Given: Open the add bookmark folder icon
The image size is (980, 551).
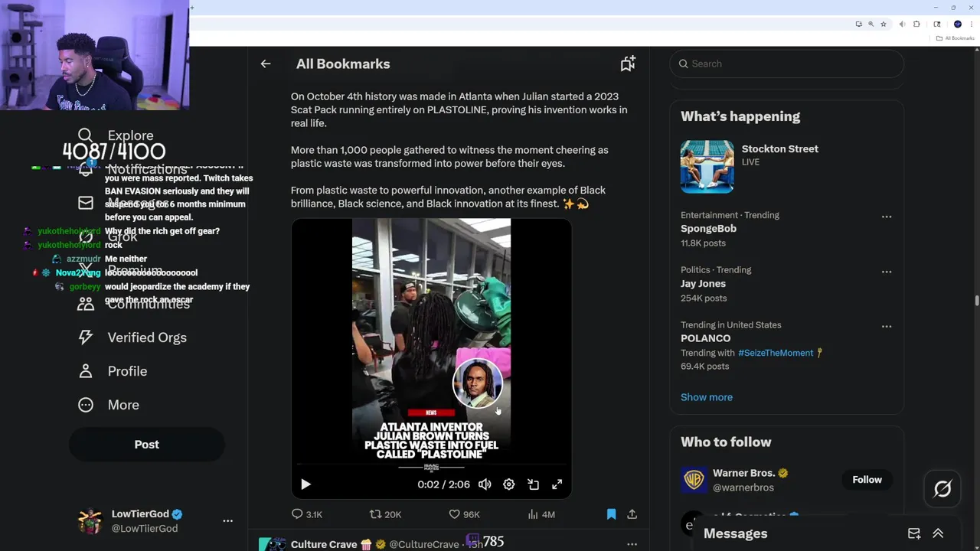Looking at the screenshot, I should pos(628,64).
